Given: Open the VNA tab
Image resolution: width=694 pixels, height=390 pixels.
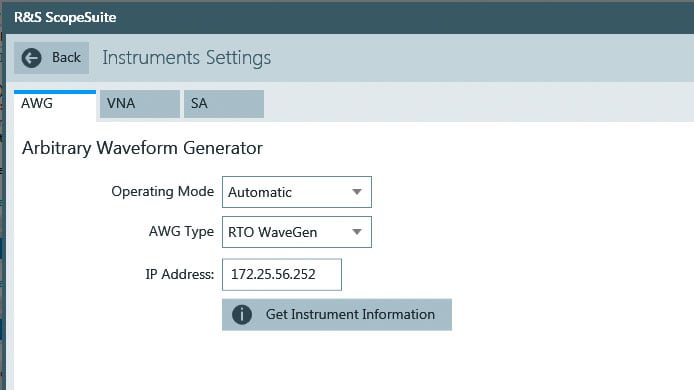Looking at the screenshot, I should pos(139,104).
